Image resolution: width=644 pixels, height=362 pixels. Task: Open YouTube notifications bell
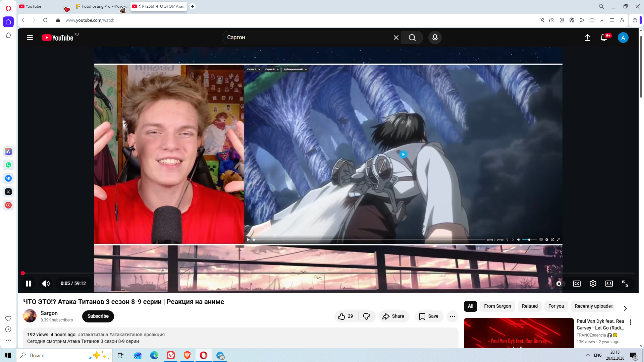(x=604, y=38)
